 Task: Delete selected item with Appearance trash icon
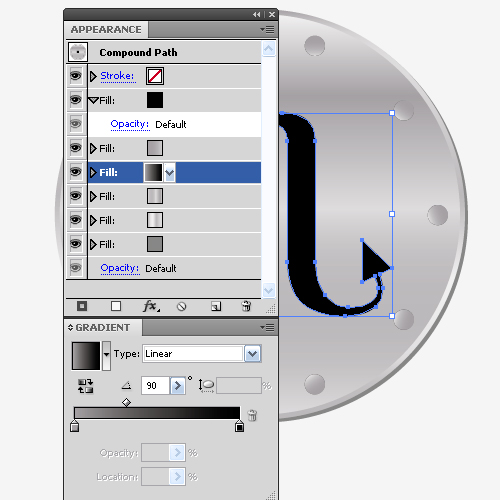(246, 306)
